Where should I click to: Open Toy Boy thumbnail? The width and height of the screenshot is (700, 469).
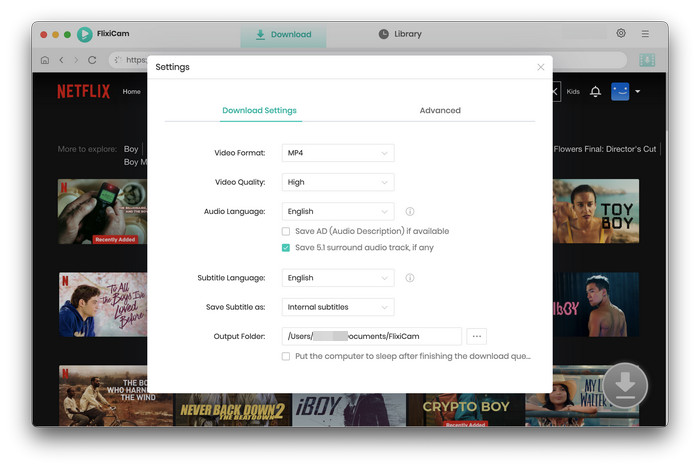[x=596, y=211]
